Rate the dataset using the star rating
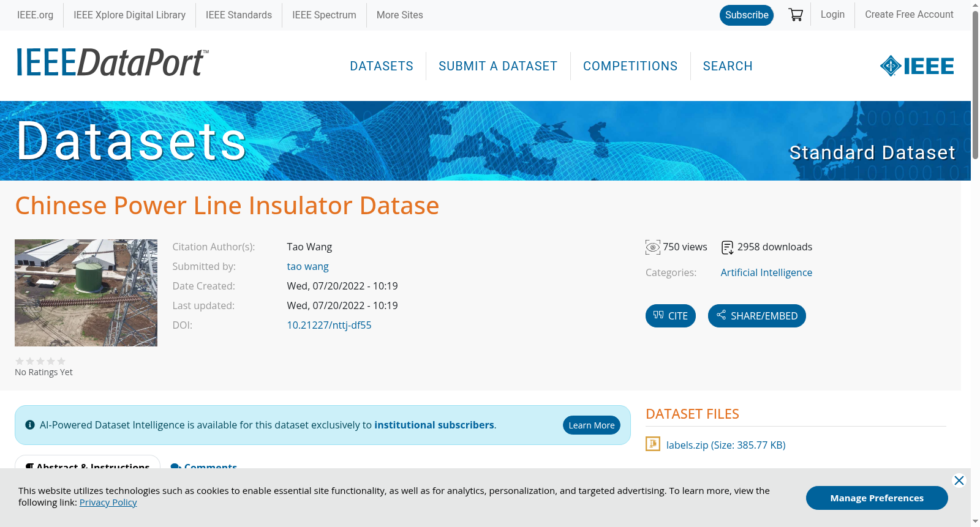980x527 pixels. (x=40, y=361)
